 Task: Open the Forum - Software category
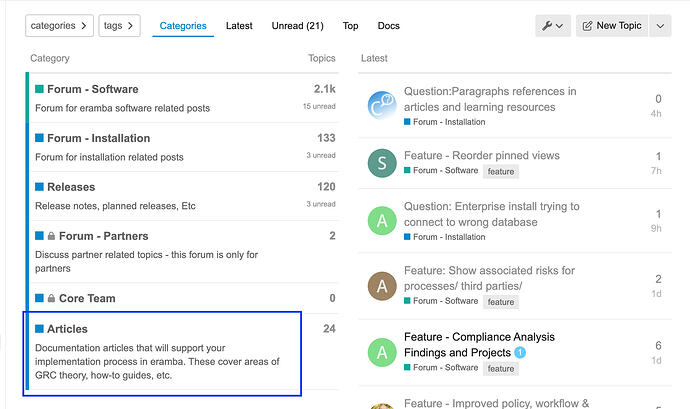click(x=92, y=89)
